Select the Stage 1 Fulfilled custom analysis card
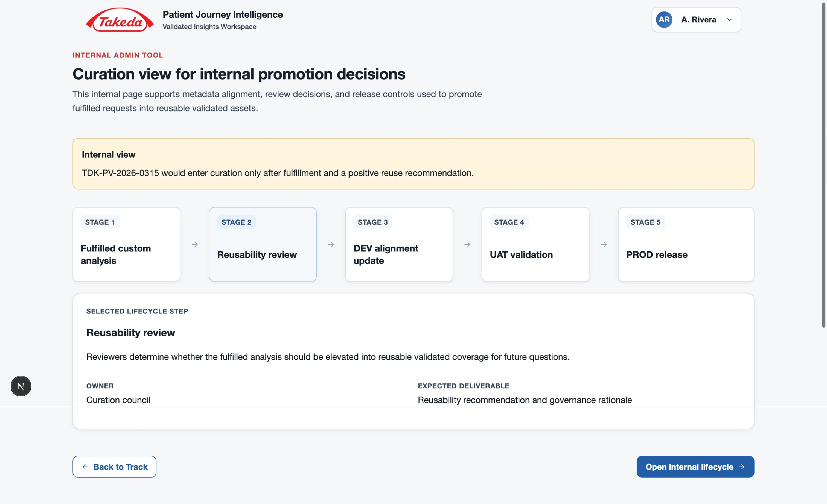827x504 pixels. [x=126, y=244]
